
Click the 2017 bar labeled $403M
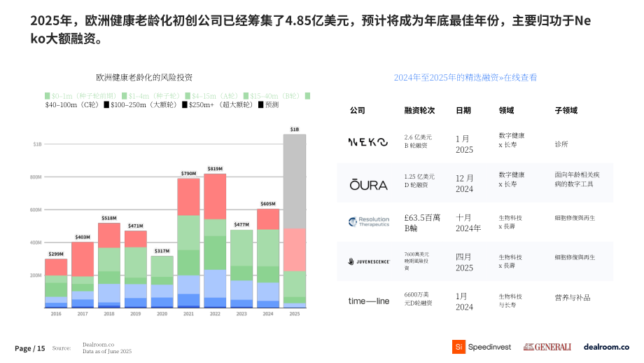[x=83, y=275]
